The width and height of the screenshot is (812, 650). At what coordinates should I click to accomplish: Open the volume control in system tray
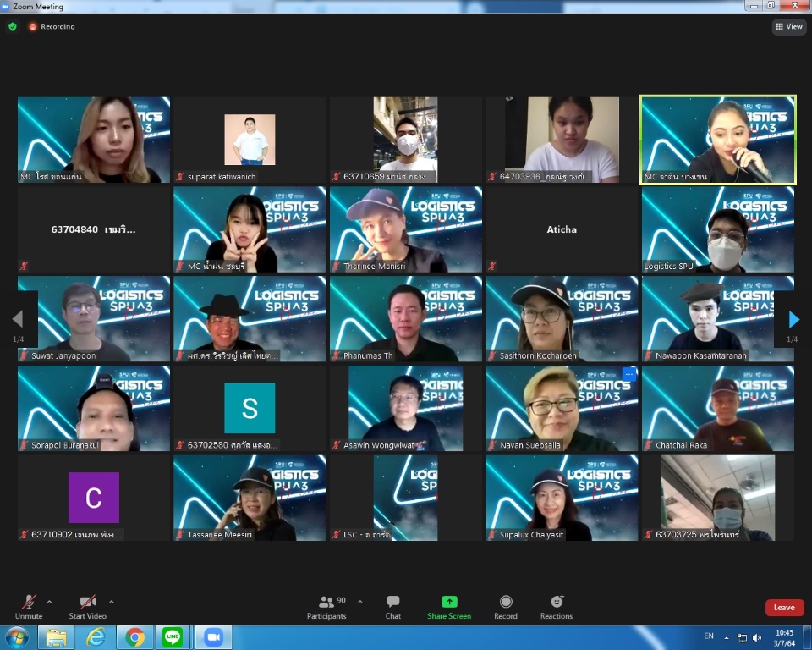click(x=756, y=637)
